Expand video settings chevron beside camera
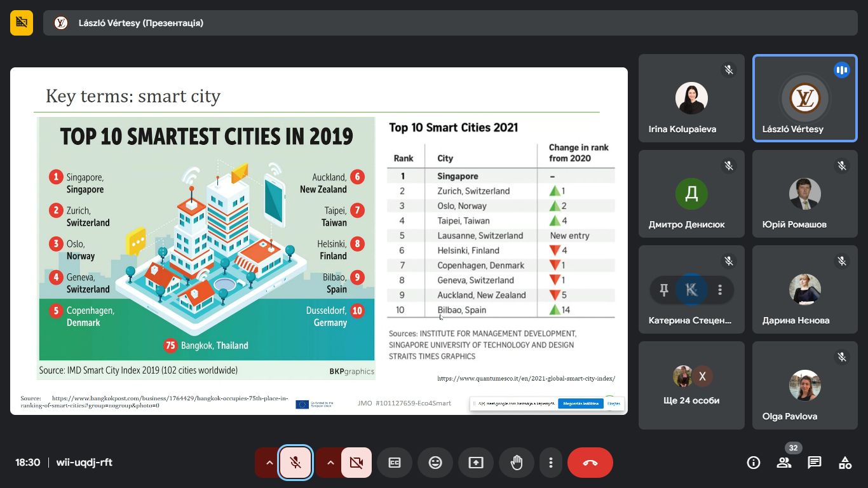The image size is (868, 488). (x=330, y=463)
